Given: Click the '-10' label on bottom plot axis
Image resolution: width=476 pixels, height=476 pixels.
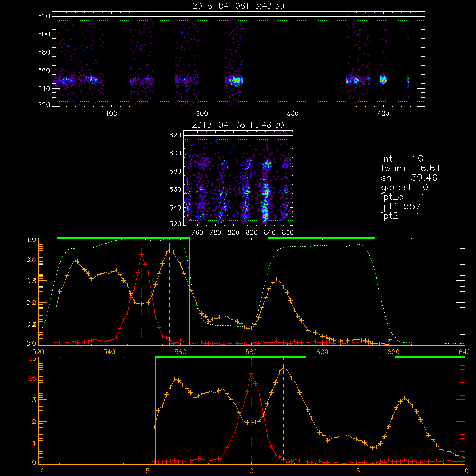Looking at the screenshot, I should click(x=38, y=471).
